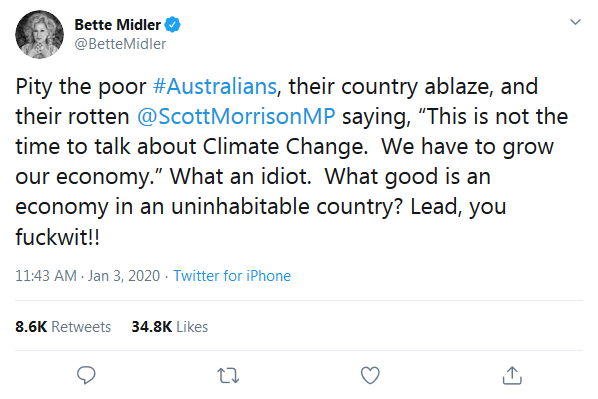Screen dimensions: 598x399
Task: Click the 11:43 AM timestamp
Action: pos(46,275)
